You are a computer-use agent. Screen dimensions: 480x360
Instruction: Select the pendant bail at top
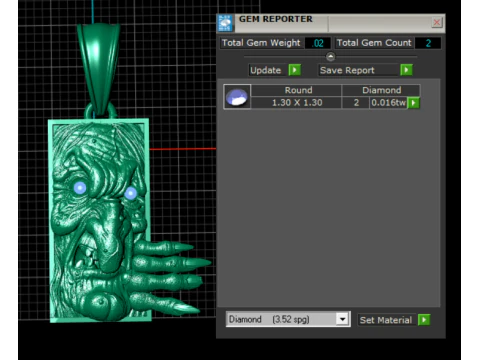tap(99, 68)
